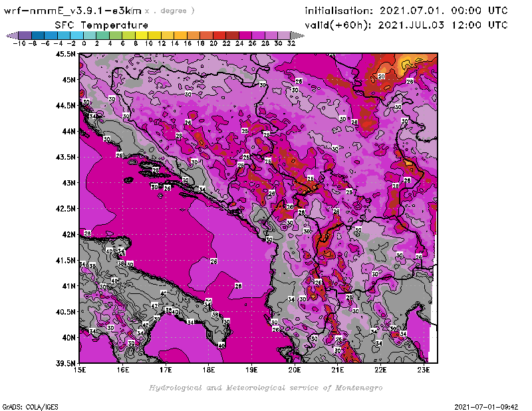This screenshot has height=411, width=532.
Task: Click the '42N' latitude axis label
Action: 69,234
